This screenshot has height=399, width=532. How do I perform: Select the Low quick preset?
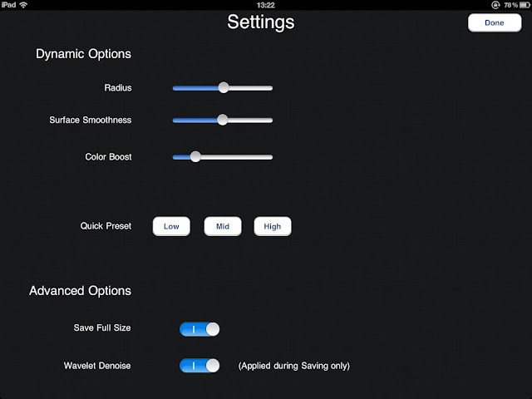coord(171,226)
